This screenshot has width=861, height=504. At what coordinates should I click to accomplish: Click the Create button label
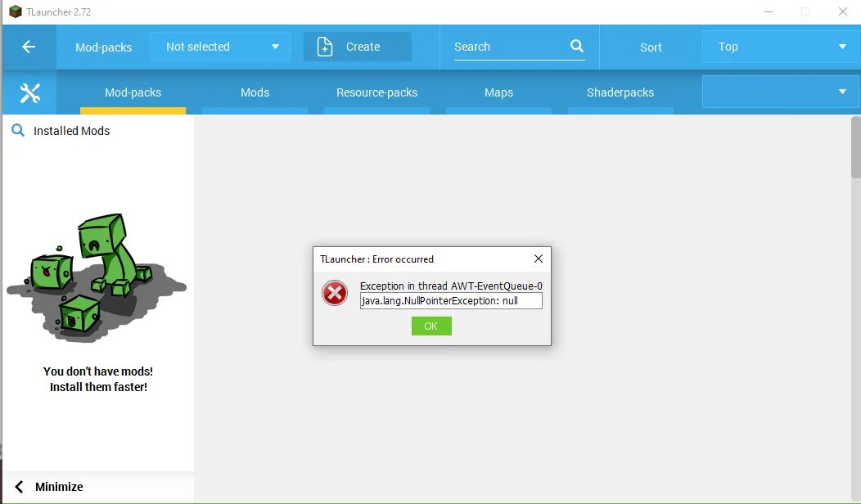pos(363,47)
